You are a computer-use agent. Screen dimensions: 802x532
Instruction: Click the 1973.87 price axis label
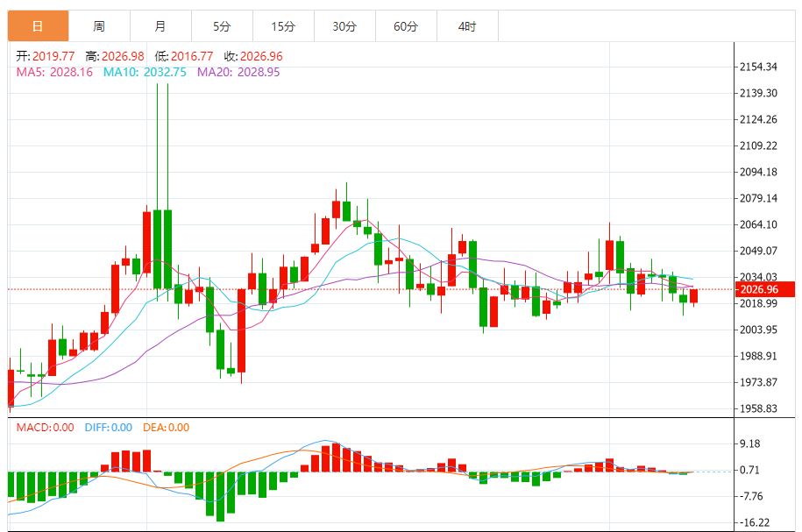coord(758,383)
